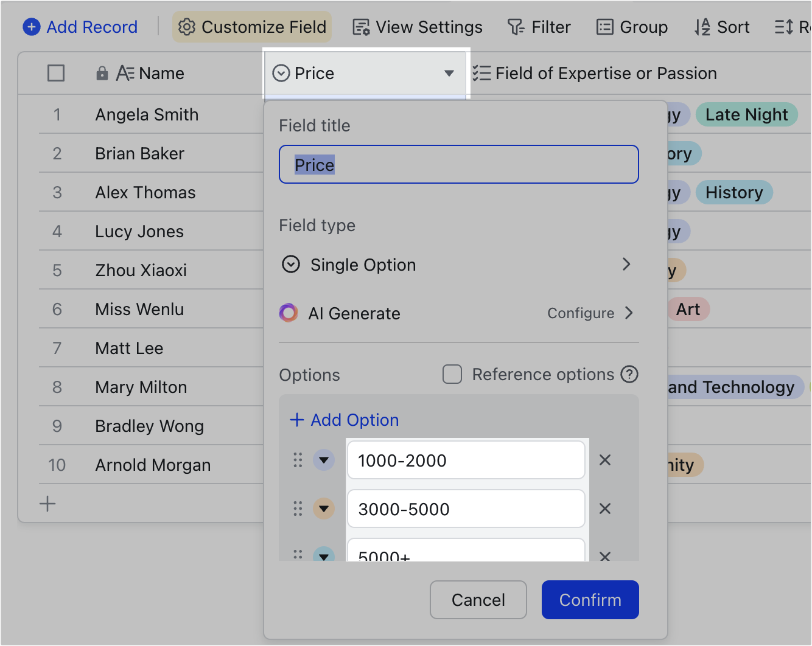Click the Name column header

click(150, 74)
